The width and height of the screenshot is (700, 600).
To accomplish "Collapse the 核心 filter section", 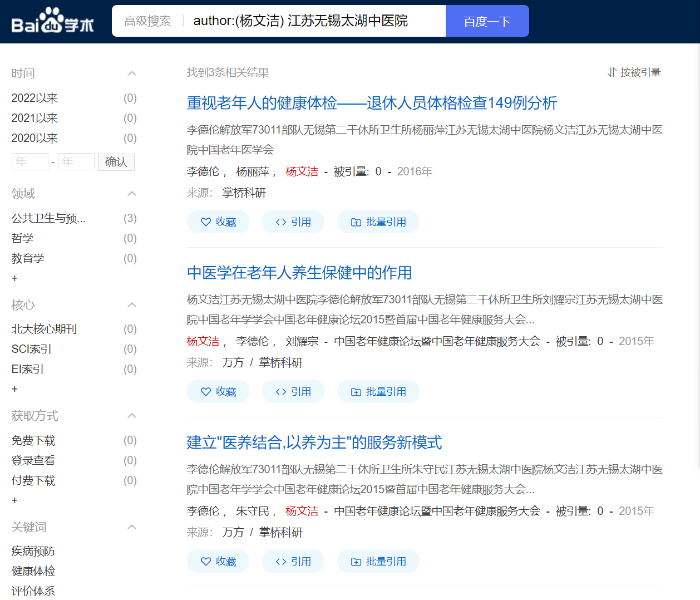I will pyautogui.click(x=132, y=305).
